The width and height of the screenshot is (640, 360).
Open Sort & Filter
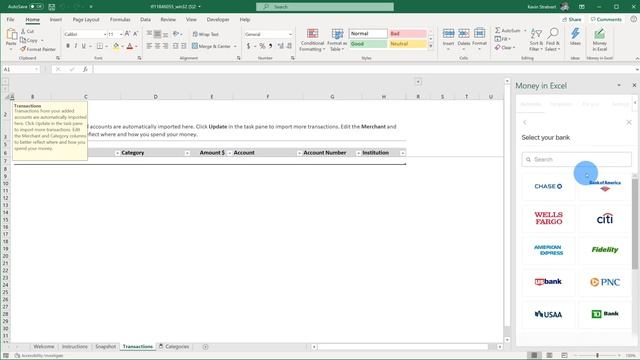(x=536, y=40)
